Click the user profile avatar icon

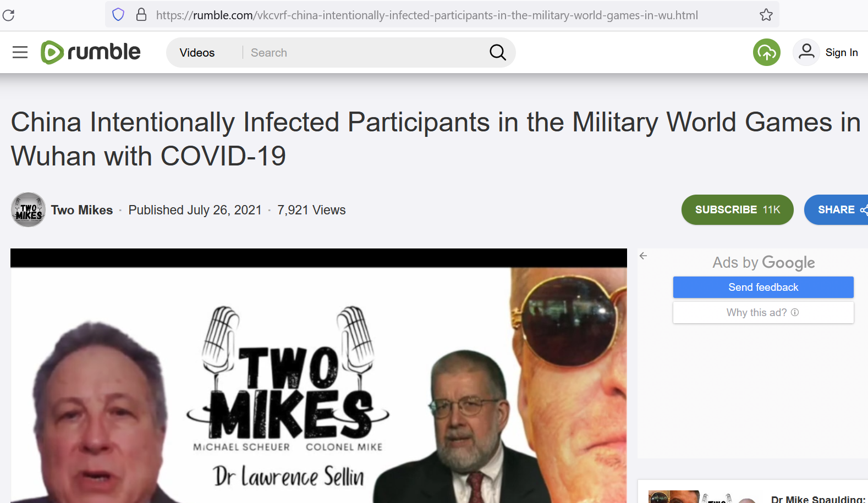806,52
